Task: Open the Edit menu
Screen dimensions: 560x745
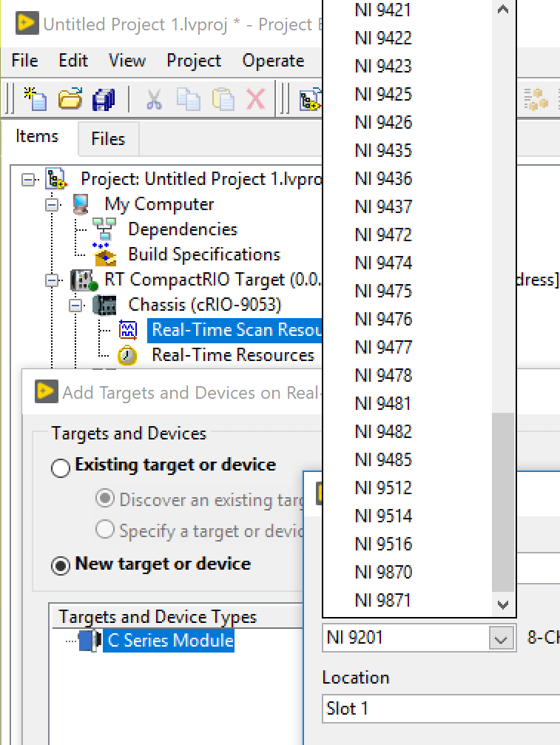Action: [73, 61]
